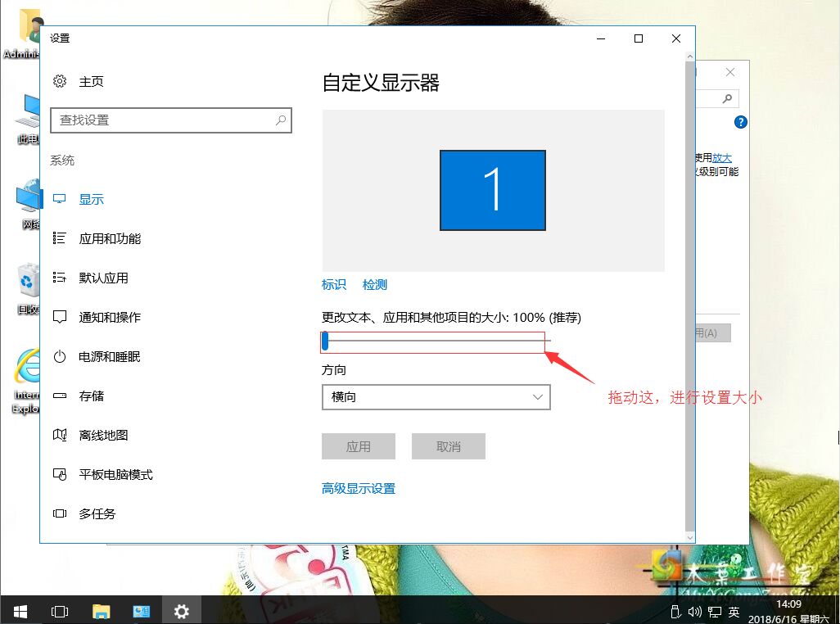Image resolution: width=840 pixels, height=624 pixels.
Task: Click the Settings gear taskbar icon
Action: point(182,611)
